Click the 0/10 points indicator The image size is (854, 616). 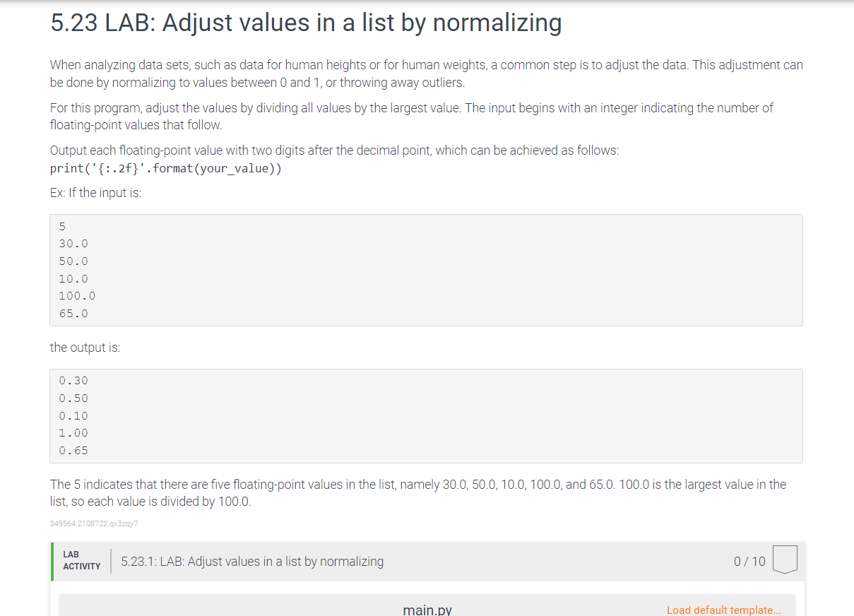click(x=749, y=561)
